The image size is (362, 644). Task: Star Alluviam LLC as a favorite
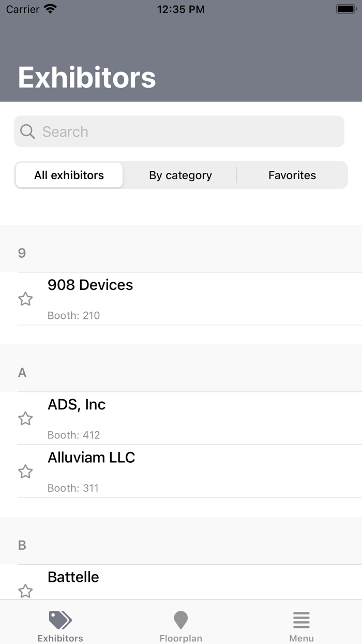25,472
